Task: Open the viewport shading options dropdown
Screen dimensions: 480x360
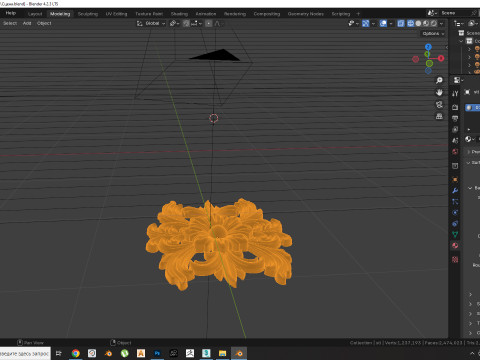Action: pyautogui.click(x=441, y=23)
